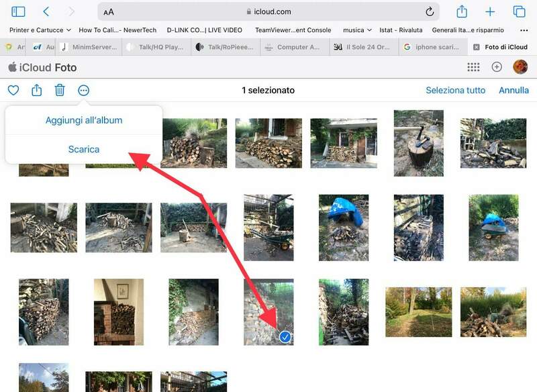Click Annulla to cancel selection
537x392 pixels.
pos(514,91)
